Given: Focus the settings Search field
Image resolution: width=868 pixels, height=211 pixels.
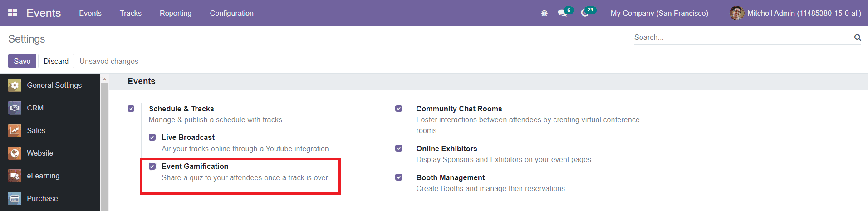Looking at the screenshot, I should point(743,38).
